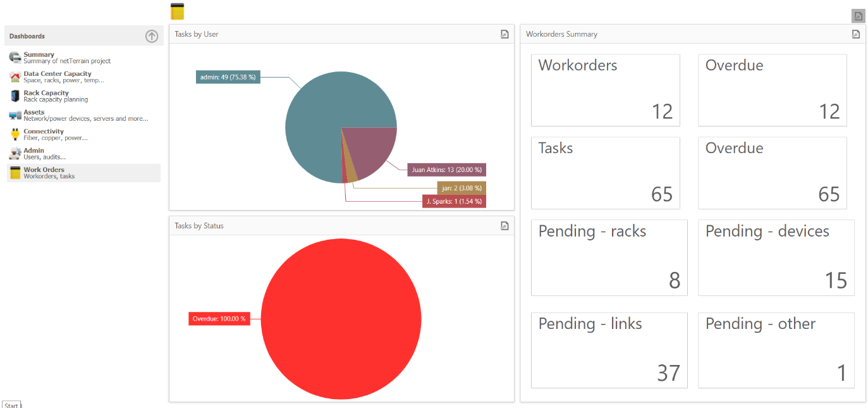Click the Work Orders notepad sidebar icon
The width and height of the screenshot is (868, 408).
(15, 173)
